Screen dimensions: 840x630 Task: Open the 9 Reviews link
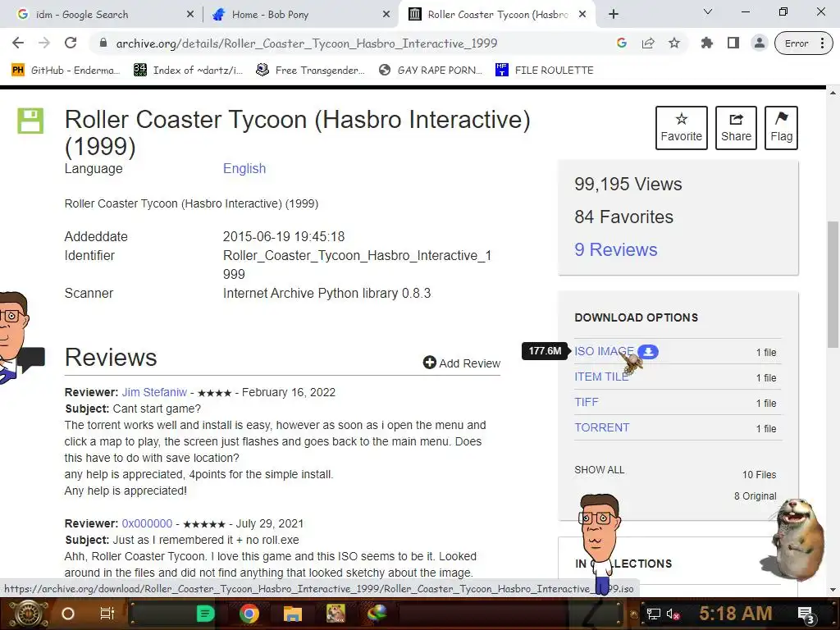(615, 249)
